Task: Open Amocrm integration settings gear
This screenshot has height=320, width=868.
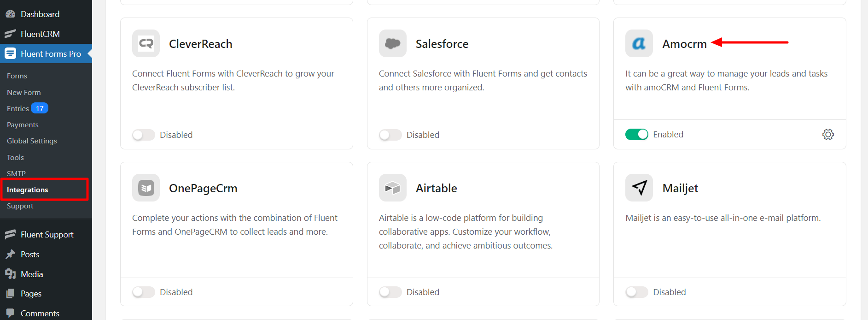Action: click(828, 135)
